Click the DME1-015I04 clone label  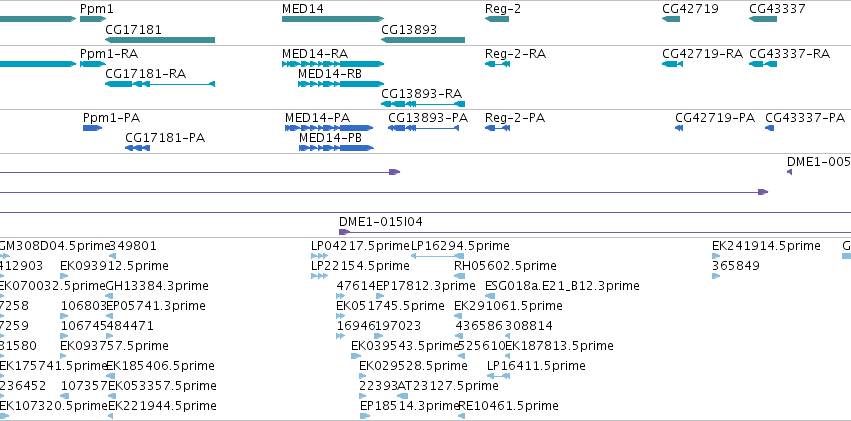(x=380, y=221)
